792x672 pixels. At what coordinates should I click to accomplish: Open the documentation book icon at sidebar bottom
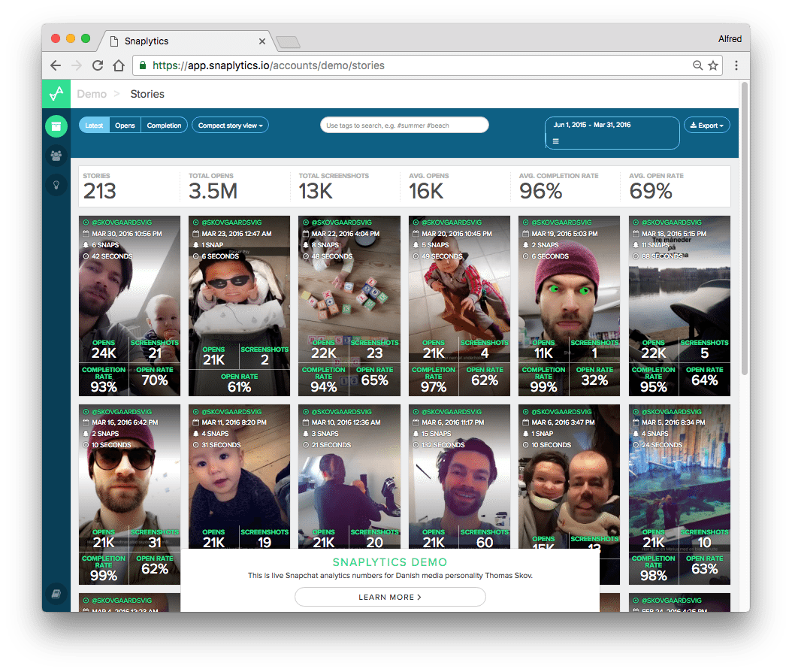[56, 594]
